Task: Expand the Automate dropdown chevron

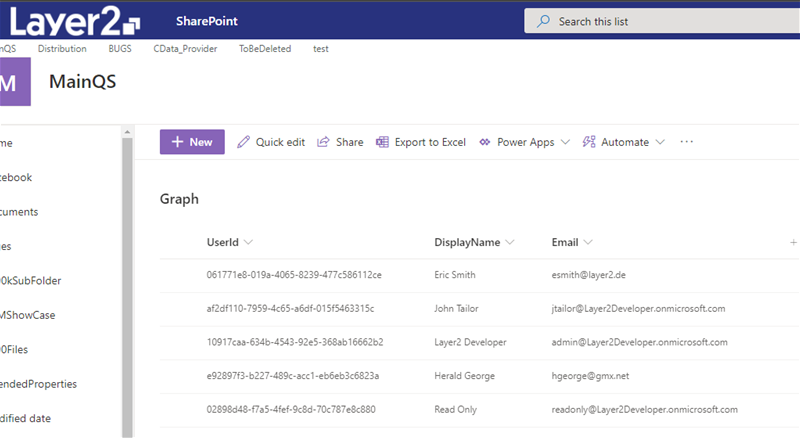Action: [x=660, y=143]
